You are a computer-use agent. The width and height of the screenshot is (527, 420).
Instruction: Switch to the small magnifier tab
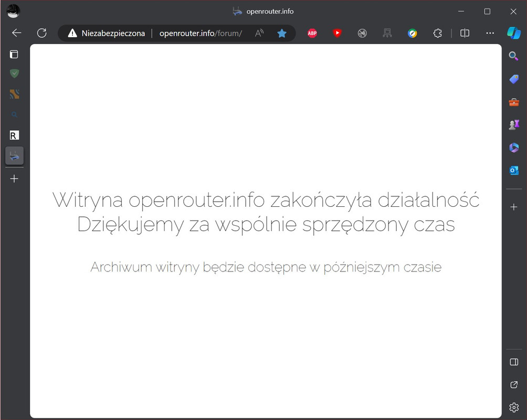(x=14, y=114)
